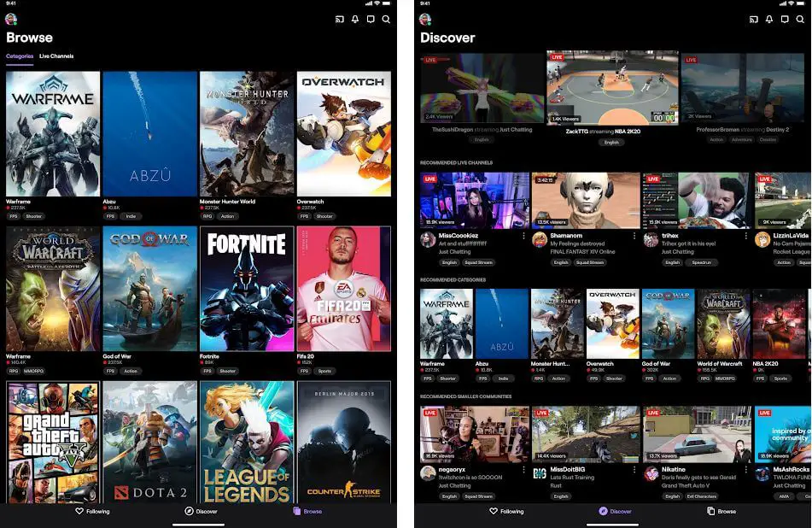The image size is (812, 528).
Task: Open the profile avatar on the Browse screen
Action: click(11, 19)
